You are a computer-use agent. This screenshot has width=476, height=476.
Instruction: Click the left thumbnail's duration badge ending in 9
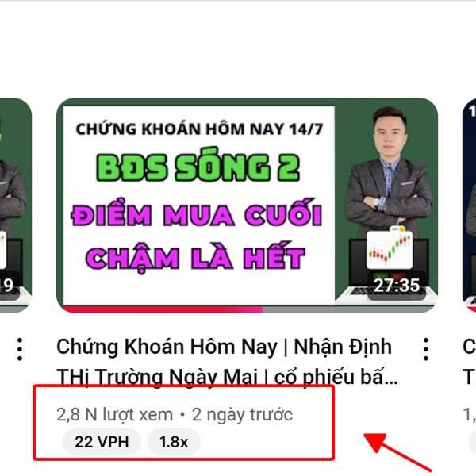tap(9, 286)
